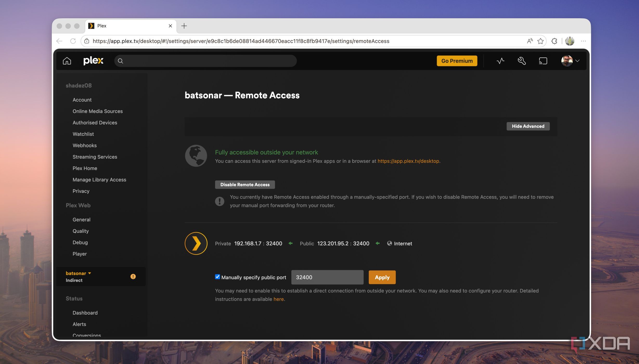This screenshot has width=639, height=364.
Task: Open the Cast to device icon
Action: (x=543, y=61)
